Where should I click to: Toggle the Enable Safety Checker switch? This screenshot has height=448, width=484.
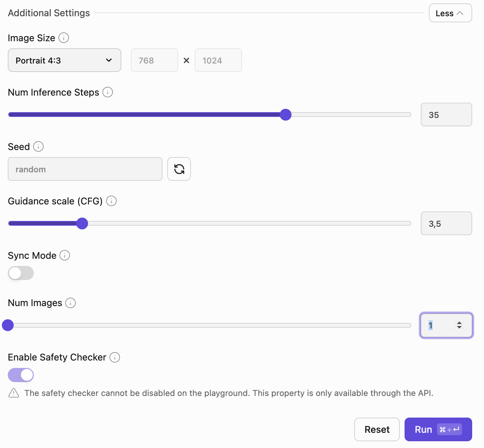tap(21, 375)
